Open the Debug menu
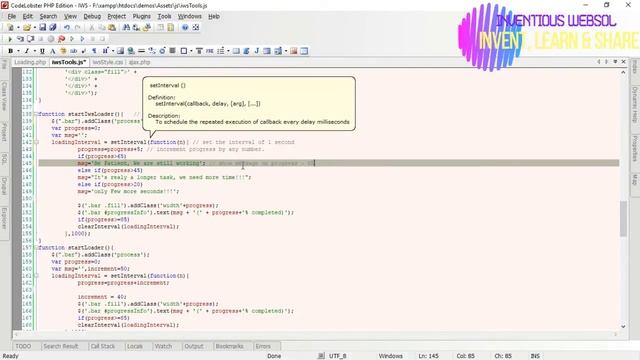This screenshot has height=360, width=640. [92, 16]
